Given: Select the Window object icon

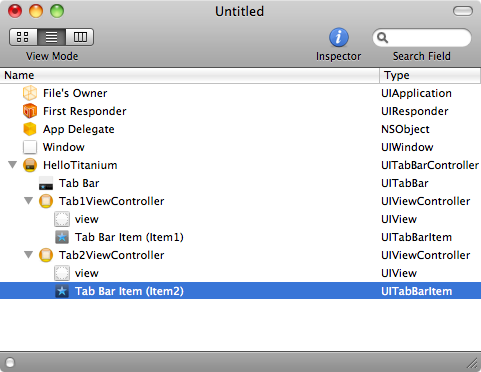Looking at the screenshot, I should click(x=30, y=147).
